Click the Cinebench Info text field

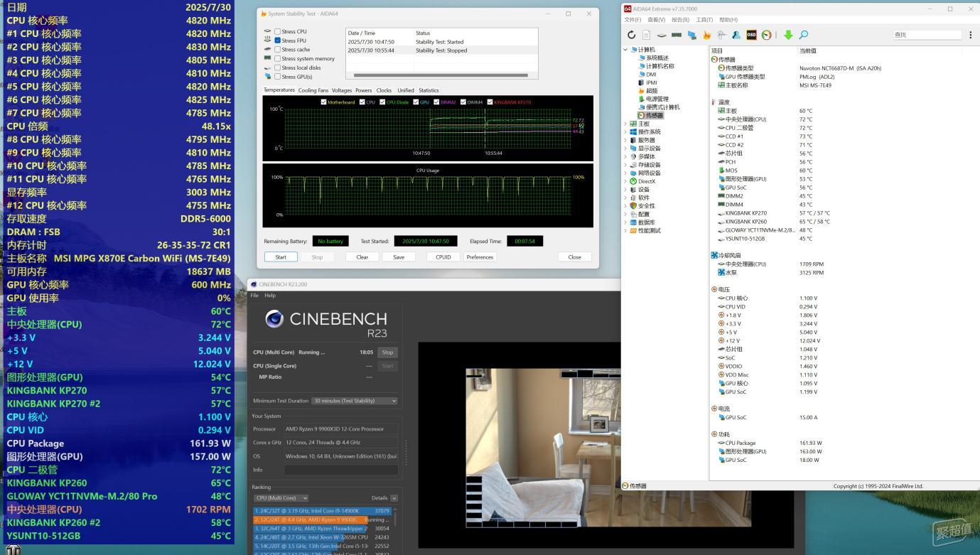click(x=341, y=470)
